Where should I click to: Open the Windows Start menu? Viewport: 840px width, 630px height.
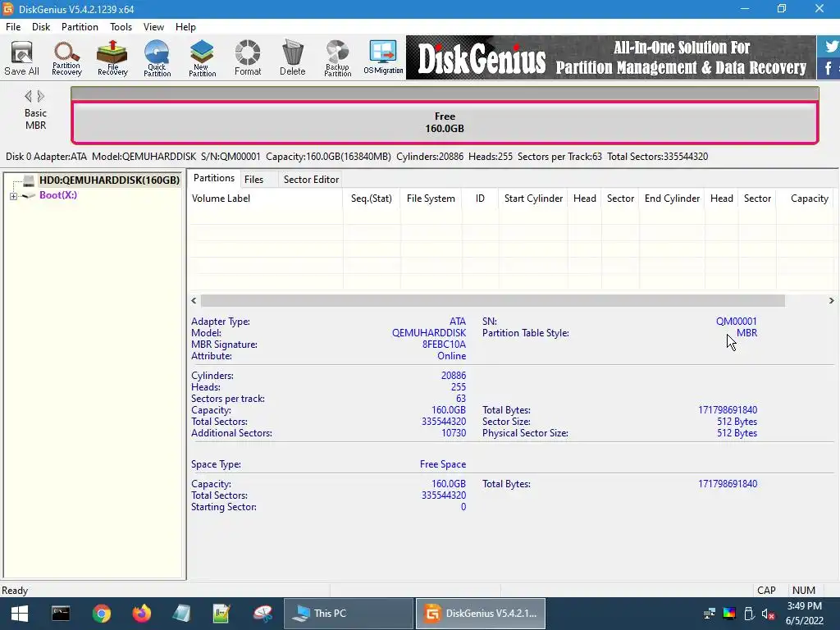tap(20, 614)
